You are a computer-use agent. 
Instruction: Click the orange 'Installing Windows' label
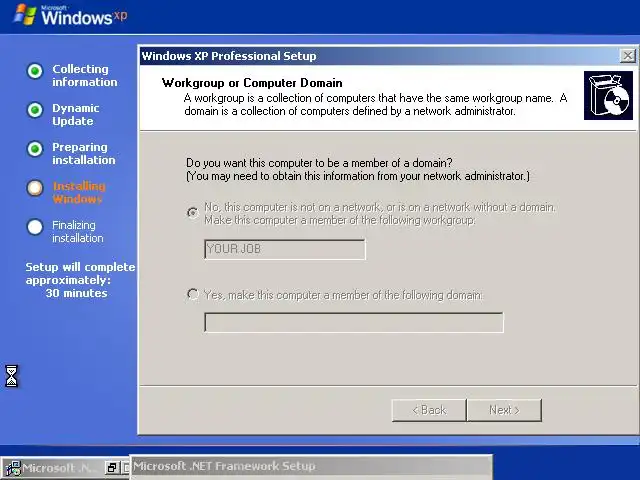[79, 193]
